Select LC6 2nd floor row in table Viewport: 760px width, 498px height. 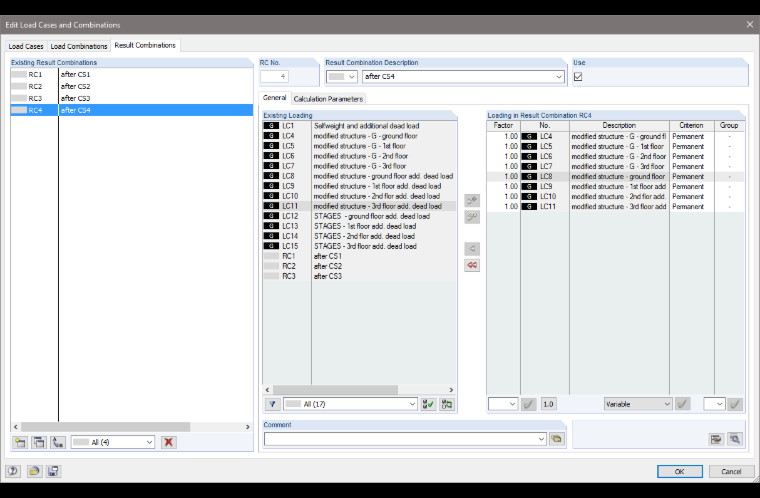615,157
